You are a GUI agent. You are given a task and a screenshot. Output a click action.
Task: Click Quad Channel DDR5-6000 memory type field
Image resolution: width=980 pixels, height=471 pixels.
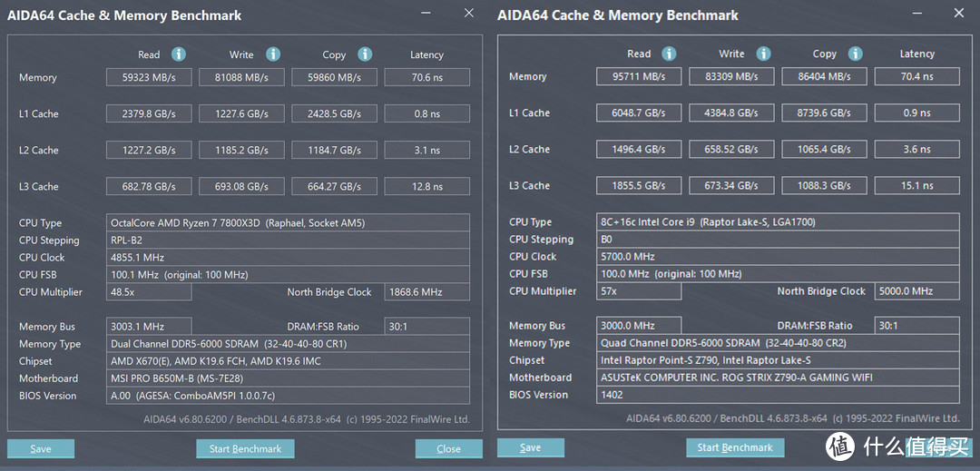779,343
